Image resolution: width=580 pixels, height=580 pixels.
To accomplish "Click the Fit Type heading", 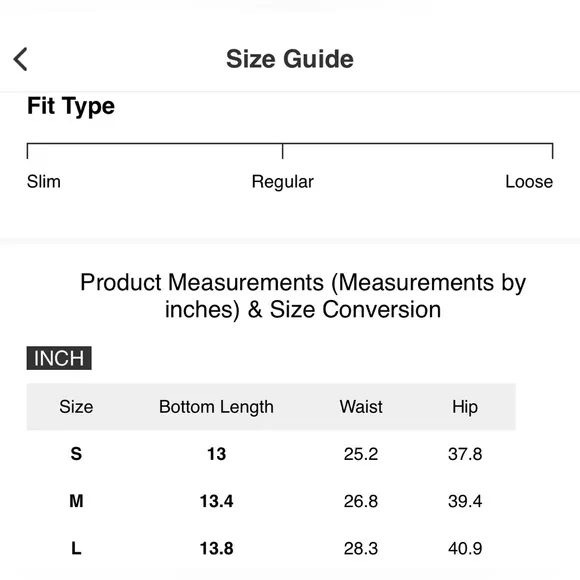I will point(71,107).
